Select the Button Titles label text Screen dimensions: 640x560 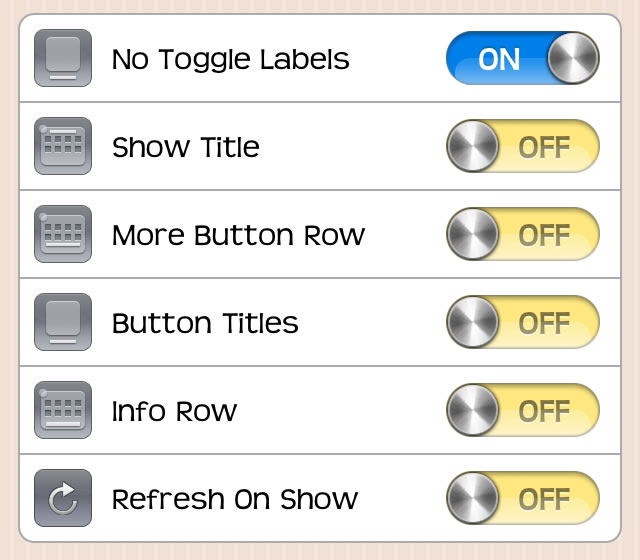pyautogui.click(x=205, y=323)
